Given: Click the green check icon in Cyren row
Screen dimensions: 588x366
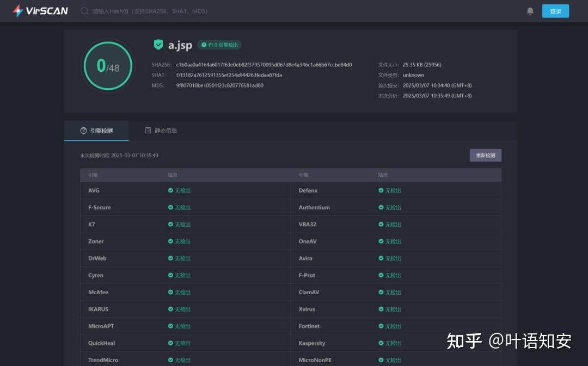Looking at the screenshot, I should point(170,275).
